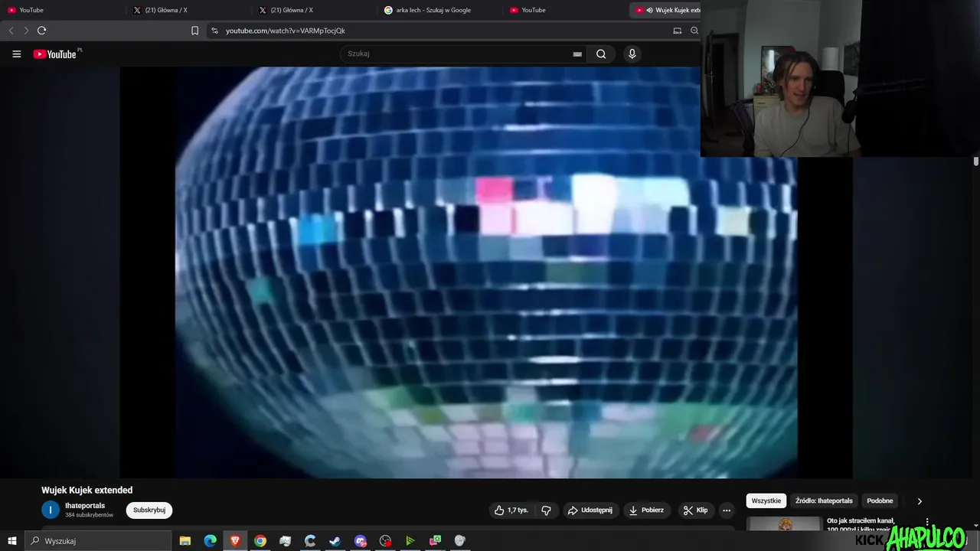
Task: Click '384 subskrybentów' subscriber count
Action: 89,516
